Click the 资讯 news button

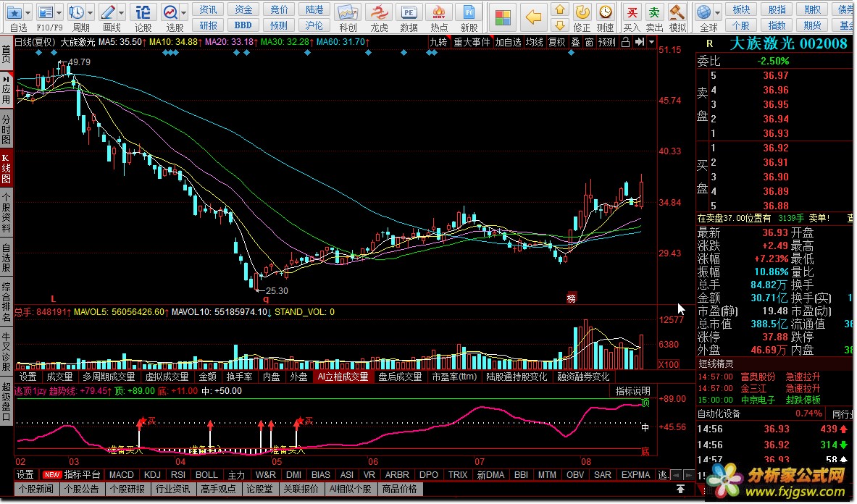(208, 9)
